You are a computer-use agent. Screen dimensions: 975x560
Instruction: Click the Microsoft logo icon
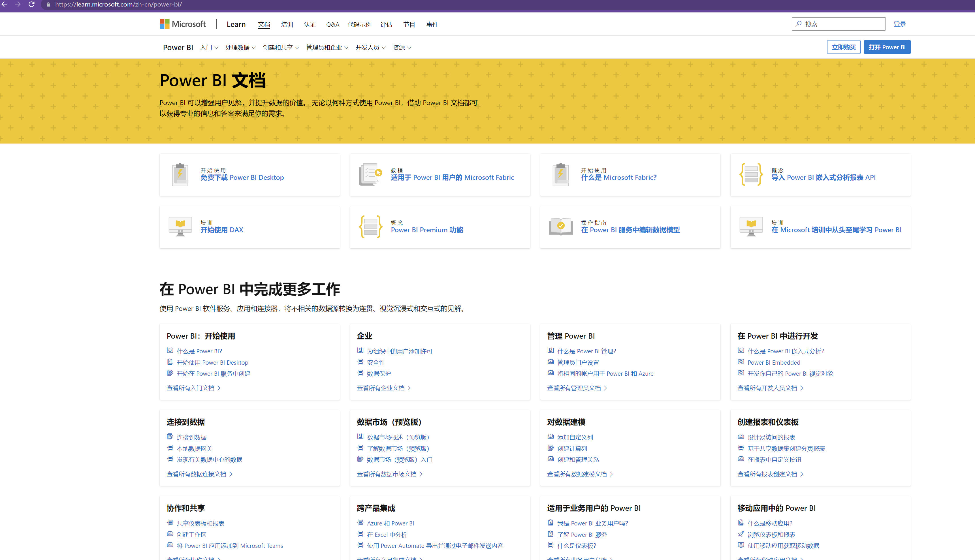tap(165, 24)
